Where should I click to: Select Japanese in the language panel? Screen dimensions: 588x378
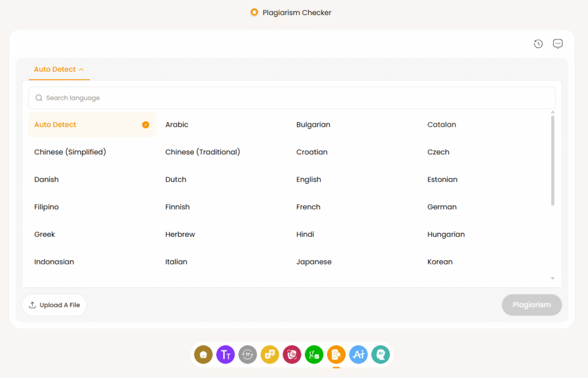click(x=314, y=262)
